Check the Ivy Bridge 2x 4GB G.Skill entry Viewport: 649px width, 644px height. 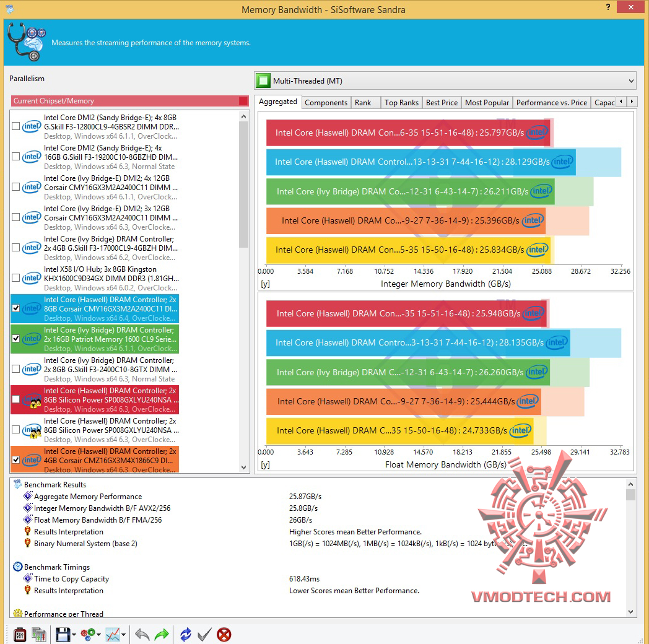(15, 248)
